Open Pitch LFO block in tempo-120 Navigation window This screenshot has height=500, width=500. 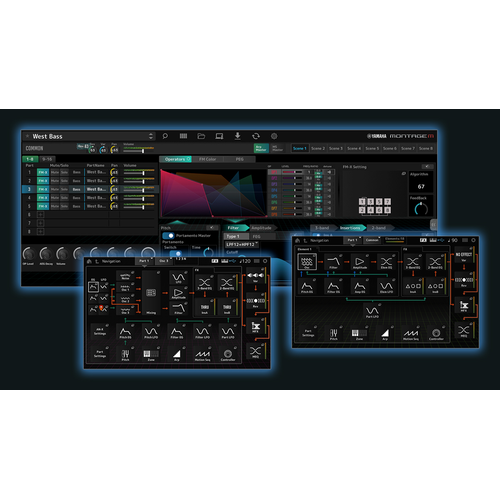[x=151, y=333]
